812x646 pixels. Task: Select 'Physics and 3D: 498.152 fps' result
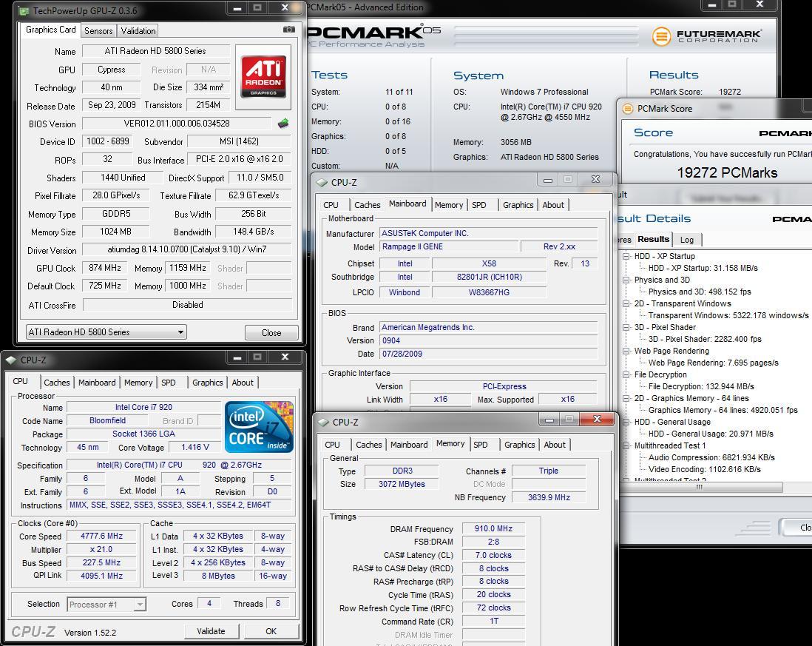[x=700, y=292]
